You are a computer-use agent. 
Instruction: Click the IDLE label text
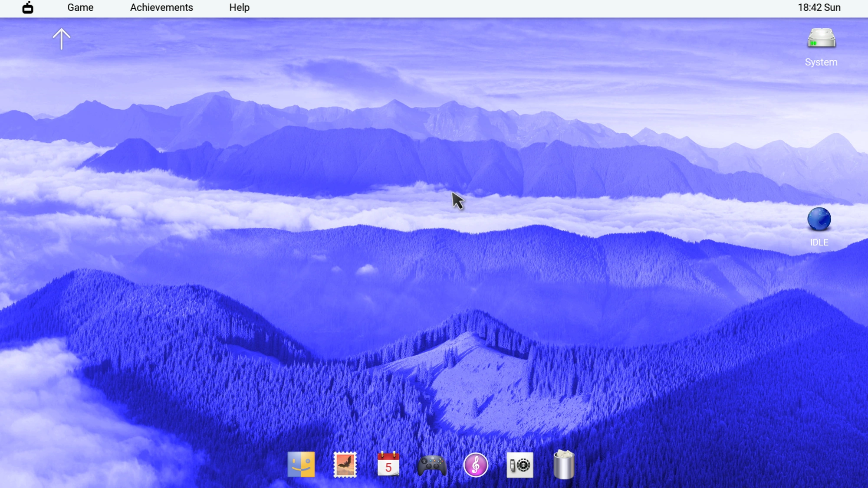click(x=819, y=243)
